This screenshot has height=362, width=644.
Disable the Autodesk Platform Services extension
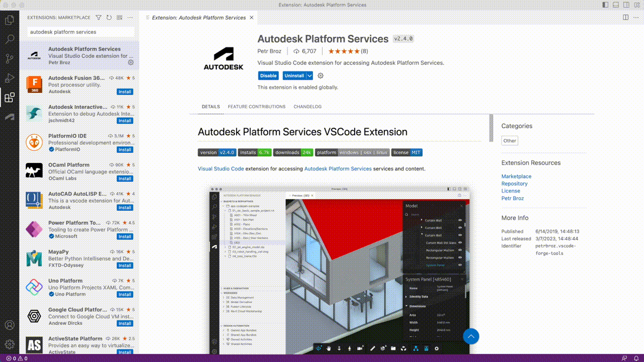click(268, 76)
